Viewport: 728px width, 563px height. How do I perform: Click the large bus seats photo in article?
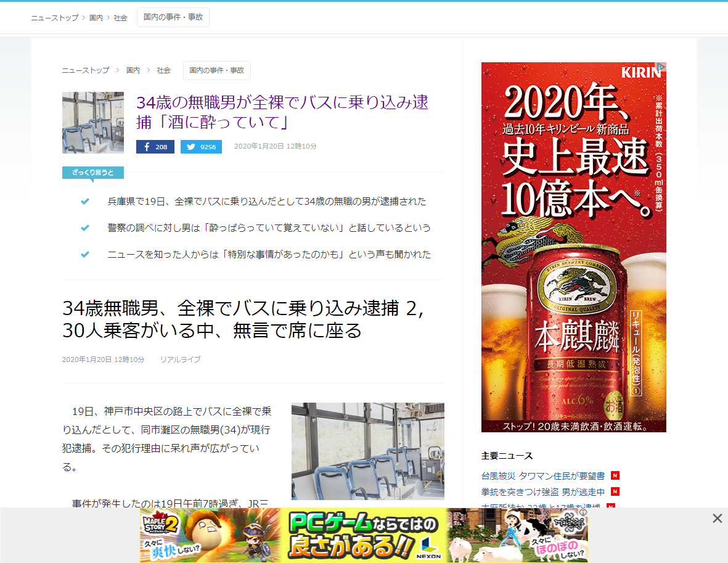click(x=368, y=451)
